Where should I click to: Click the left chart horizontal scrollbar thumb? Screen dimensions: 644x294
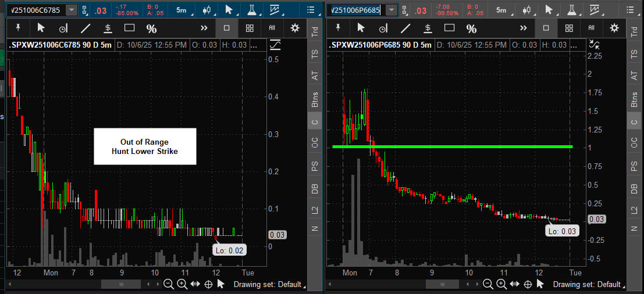pyautogui.click(x=121, y=284)
